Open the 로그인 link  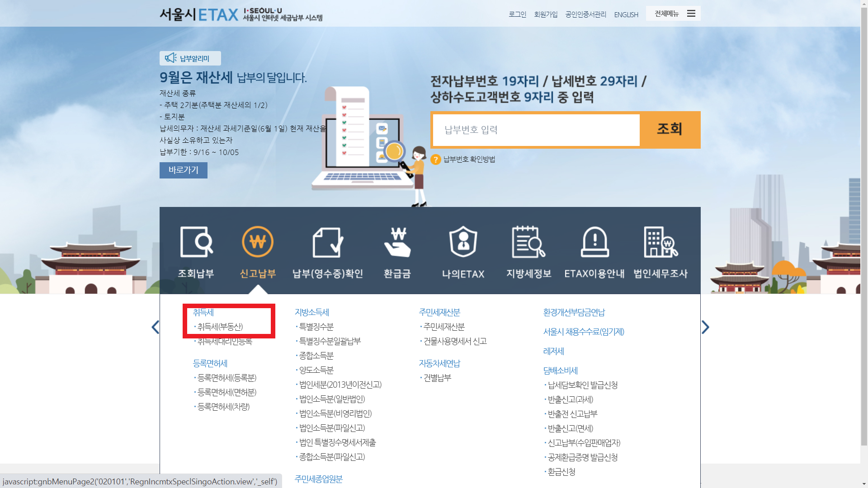[x=517, y=14]
